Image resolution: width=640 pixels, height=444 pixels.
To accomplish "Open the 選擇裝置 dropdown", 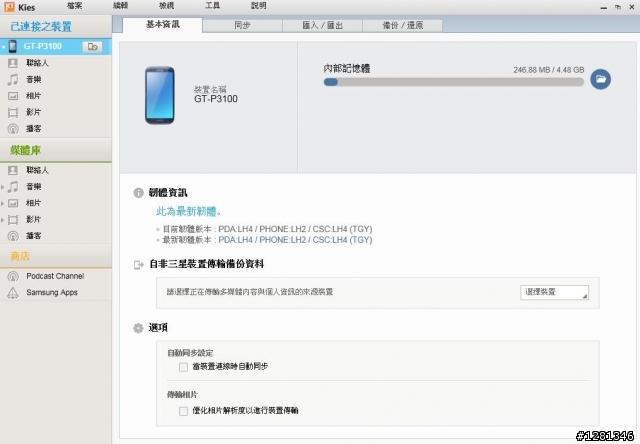I will pos(554,292).
